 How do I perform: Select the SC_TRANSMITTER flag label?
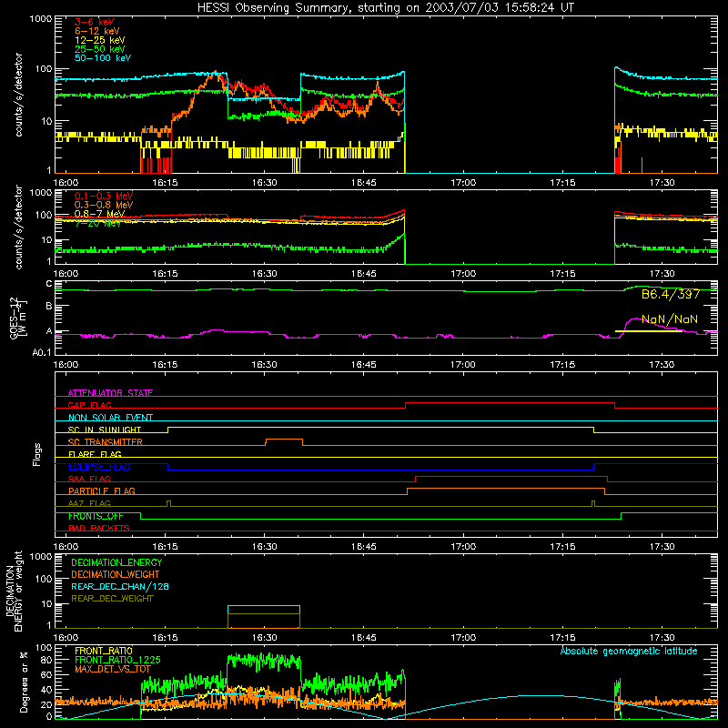tap(106, 442)
